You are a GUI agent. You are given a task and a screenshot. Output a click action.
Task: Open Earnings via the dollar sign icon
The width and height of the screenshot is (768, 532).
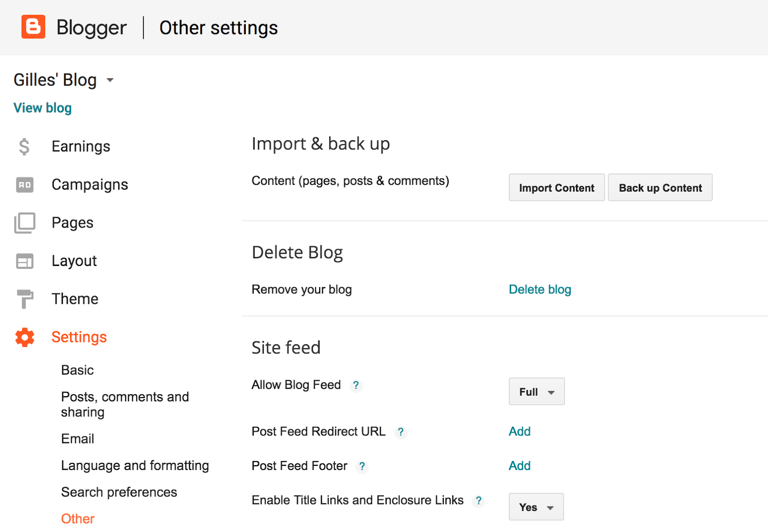(24, 146)
